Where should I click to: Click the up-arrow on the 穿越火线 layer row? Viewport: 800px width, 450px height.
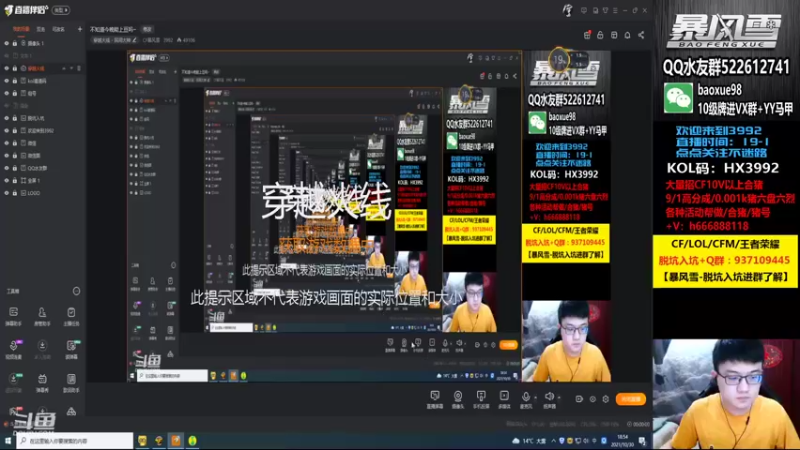(64, 68)
